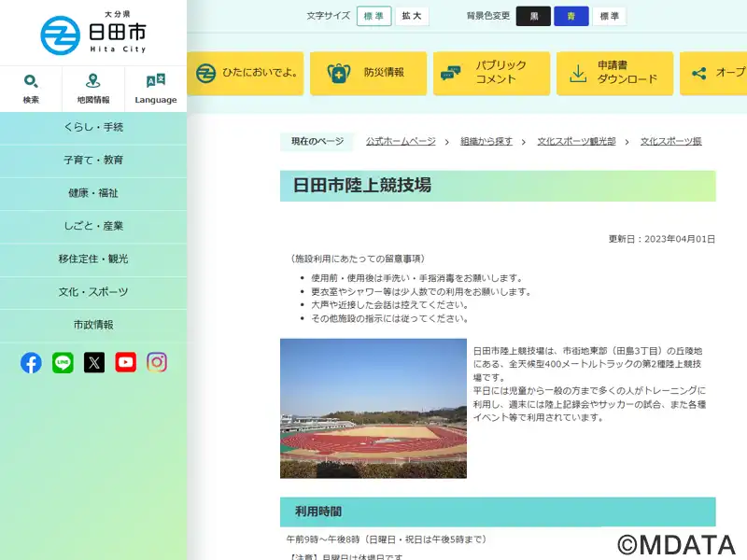Open the map information (地図情報) icon
The height and width of the screenshot is (560, 747).
[x=93, y=89]
